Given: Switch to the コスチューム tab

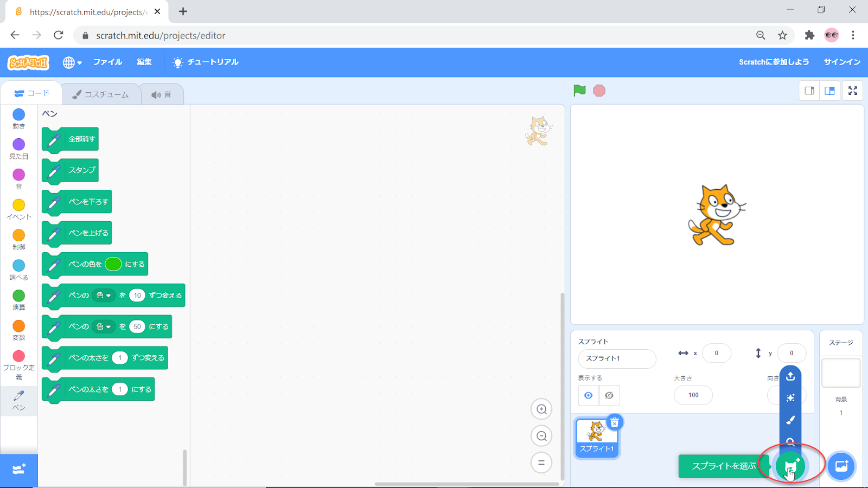Looking at the screenshot, I should [x=100, y=94].
